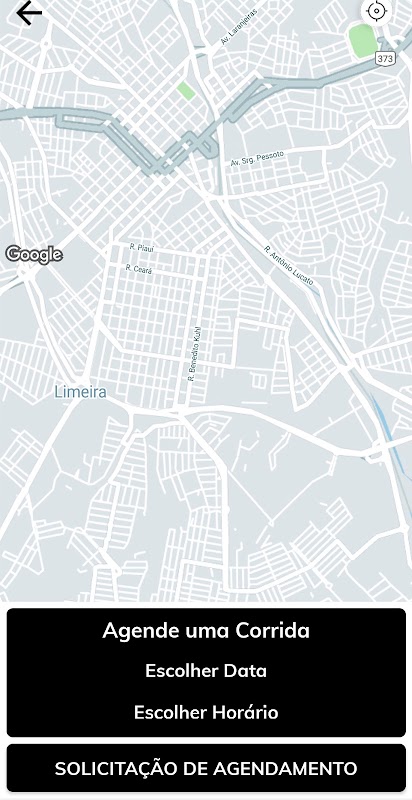Tap the Agende uma Corrida heading
The image size is (412, 800).
206,631
